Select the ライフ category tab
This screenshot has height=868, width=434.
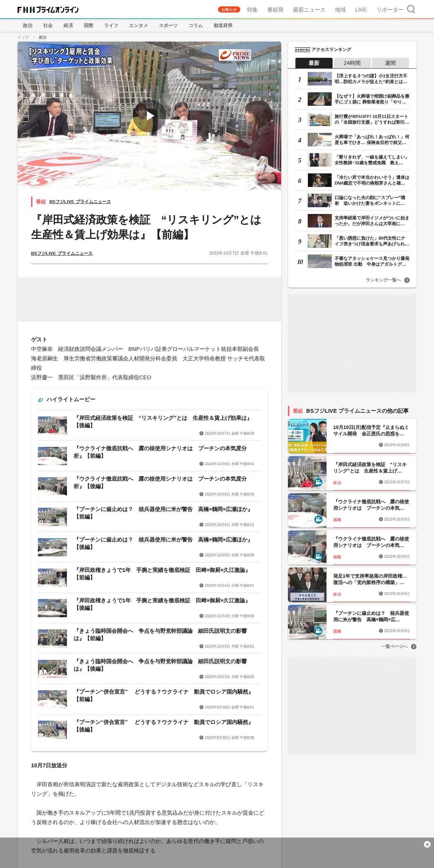pyautogui.click(x=111, y=25)
